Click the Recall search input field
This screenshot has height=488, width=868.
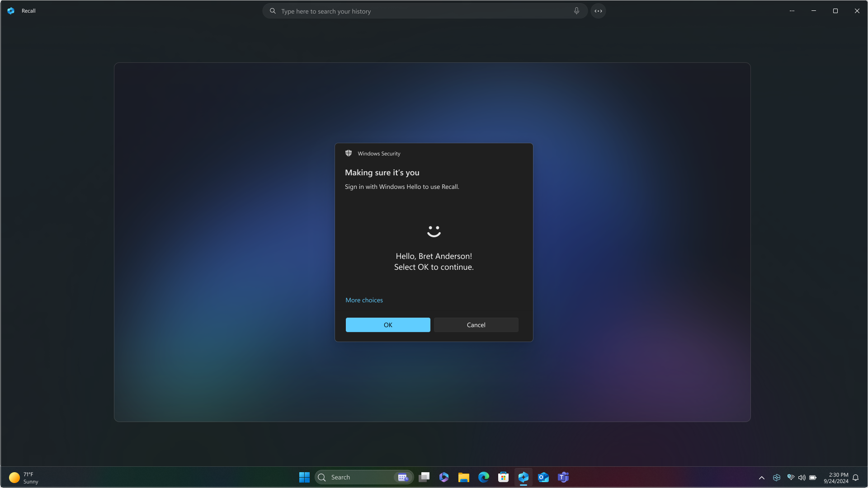coord(425,11)
